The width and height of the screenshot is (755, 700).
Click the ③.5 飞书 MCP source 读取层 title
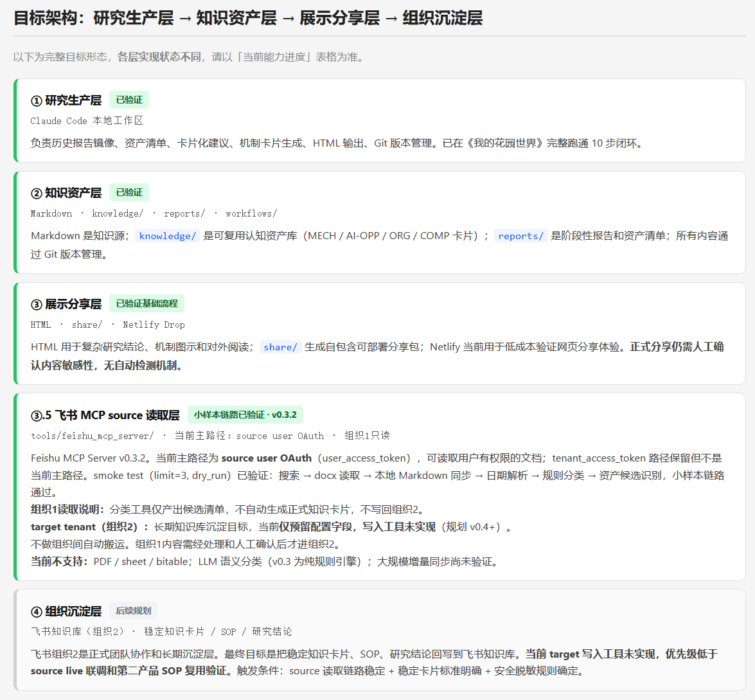point(105,415)
